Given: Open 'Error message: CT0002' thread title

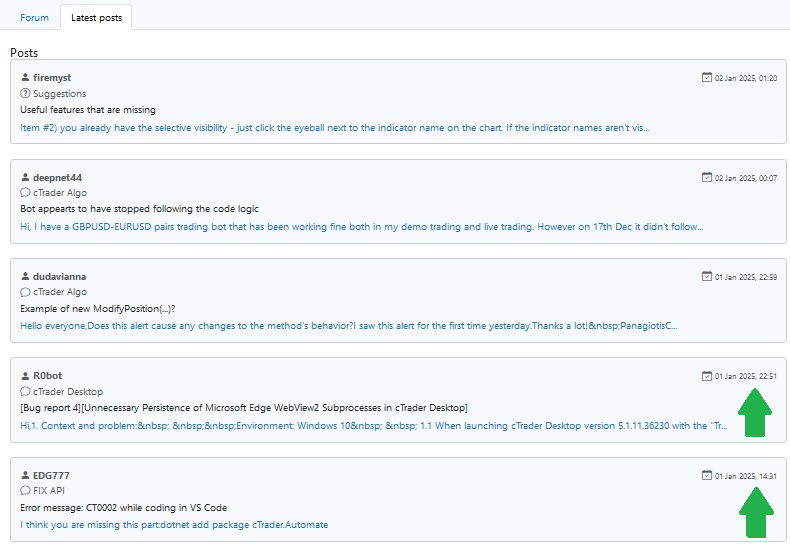Looking at the screenshot, I should (x=123, y=508).
